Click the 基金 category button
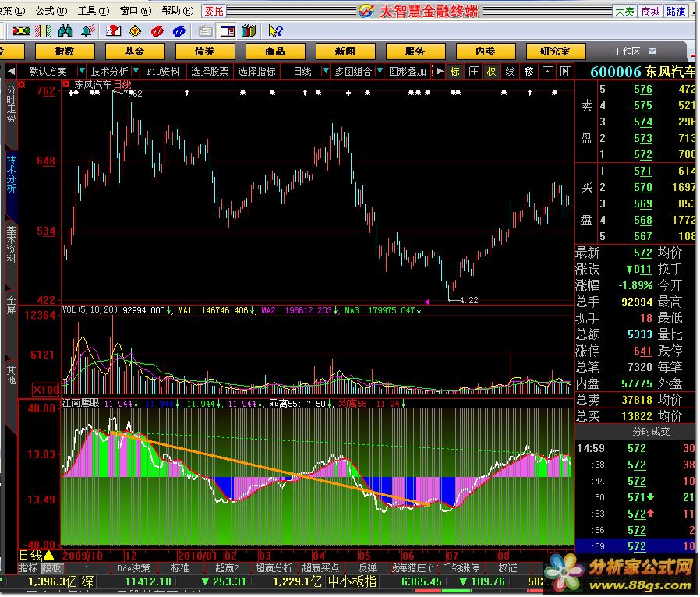The height and width of the screenshot is (597, 700). pos(135,51)
